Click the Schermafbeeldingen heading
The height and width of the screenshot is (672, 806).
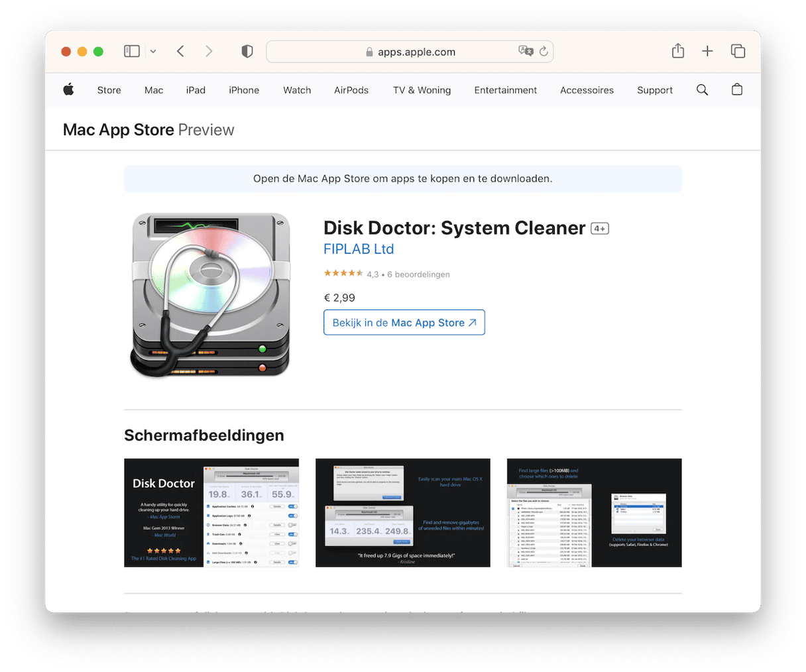204,435
